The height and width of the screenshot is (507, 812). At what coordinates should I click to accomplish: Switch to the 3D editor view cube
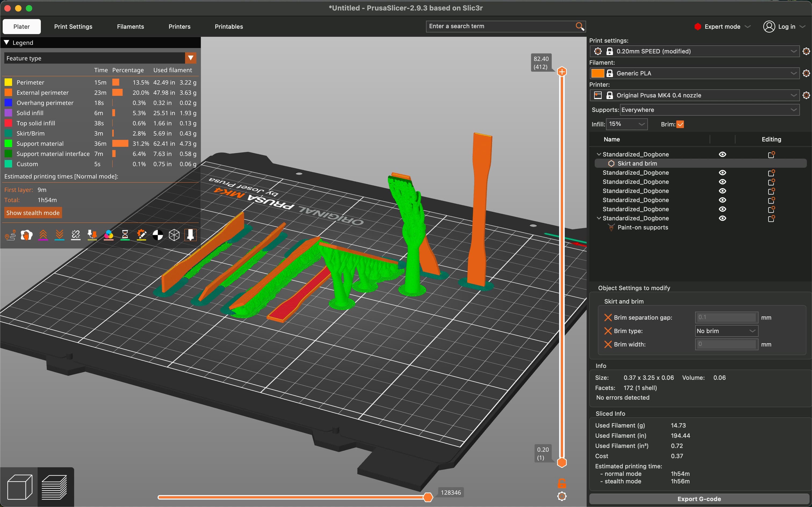click(x=19, y=487)
